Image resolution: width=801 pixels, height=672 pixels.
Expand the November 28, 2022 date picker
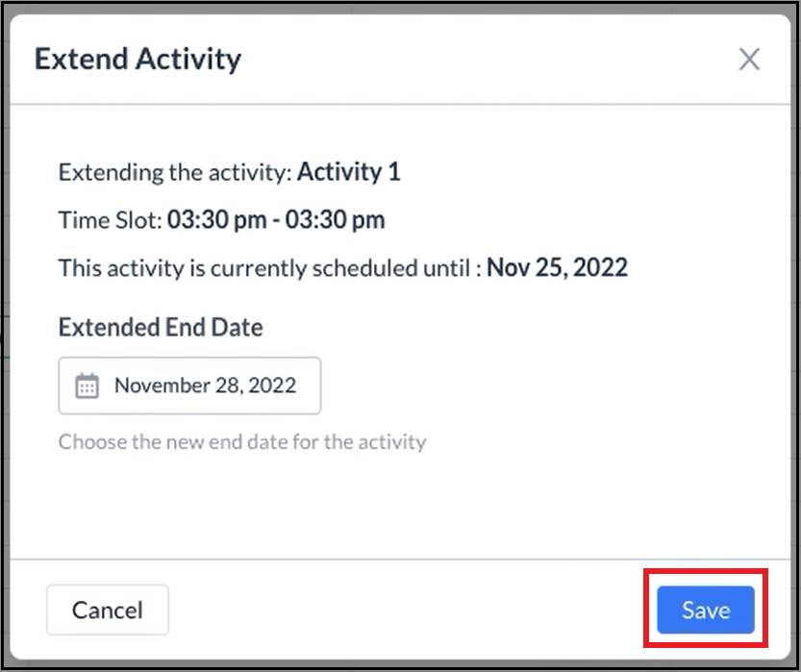point(188,385)
